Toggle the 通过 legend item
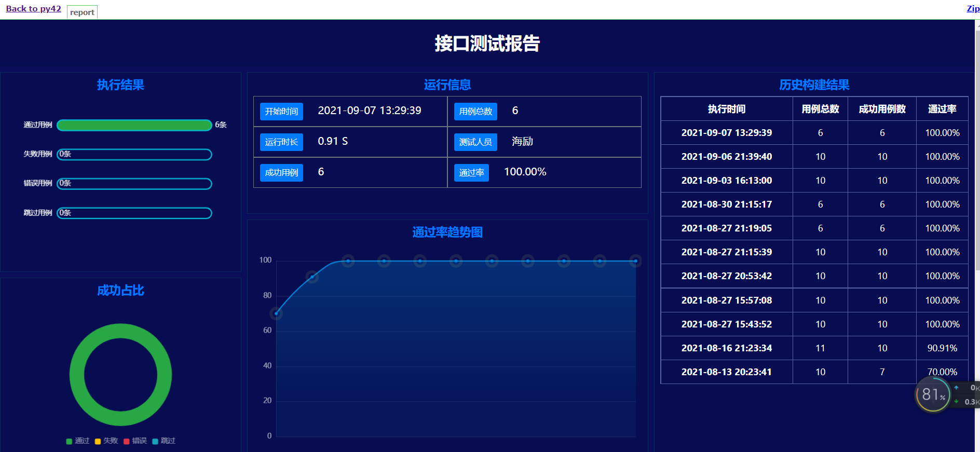The width and height of the screenshot is (980, 452). coord(78,441)
